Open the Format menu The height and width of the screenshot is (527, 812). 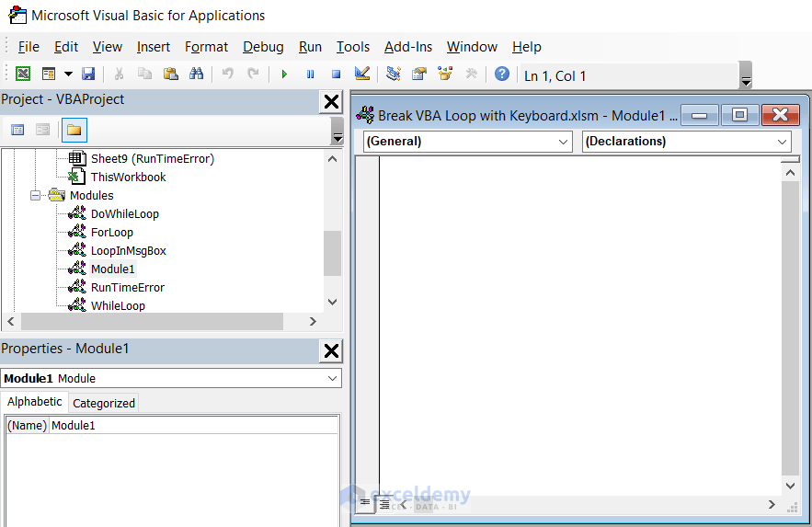coord(206,47)
